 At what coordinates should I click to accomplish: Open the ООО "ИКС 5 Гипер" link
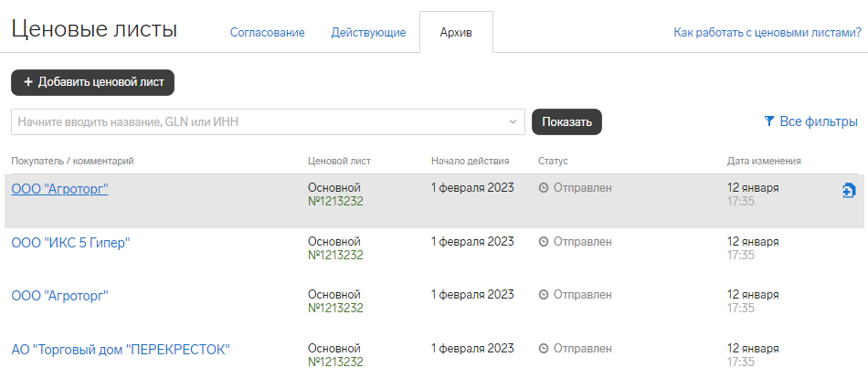pyautogui.click(x=70, y=243)
